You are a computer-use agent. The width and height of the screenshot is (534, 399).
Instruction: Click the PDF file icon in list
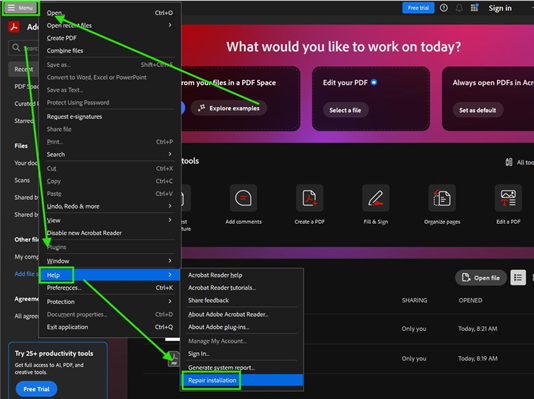174,359
